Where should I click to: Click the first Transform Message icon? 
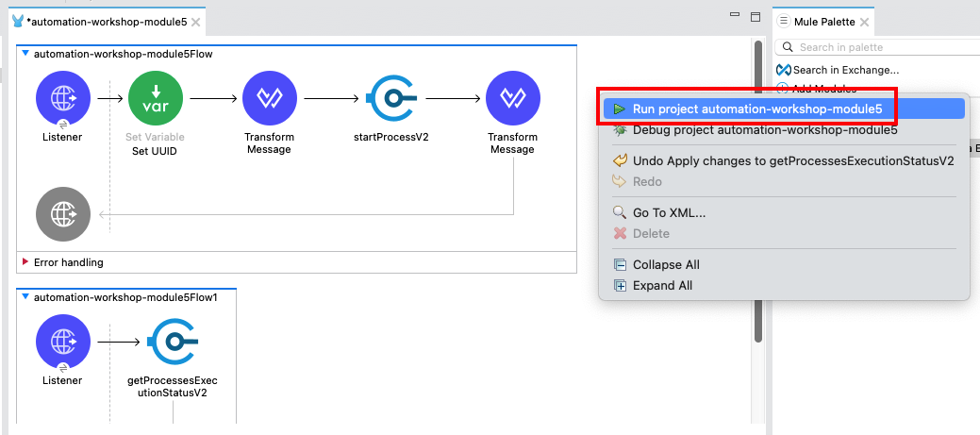(x=269, y=97)
